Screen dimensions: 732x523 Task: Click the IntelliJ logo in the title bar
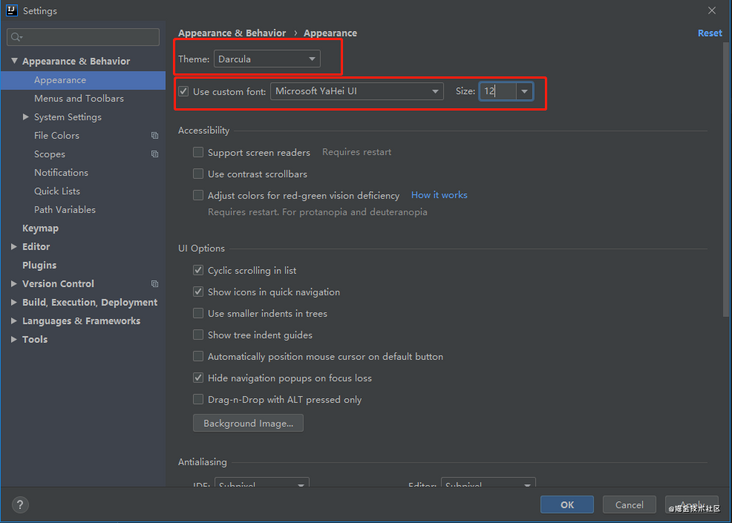[x=11, y=11]
